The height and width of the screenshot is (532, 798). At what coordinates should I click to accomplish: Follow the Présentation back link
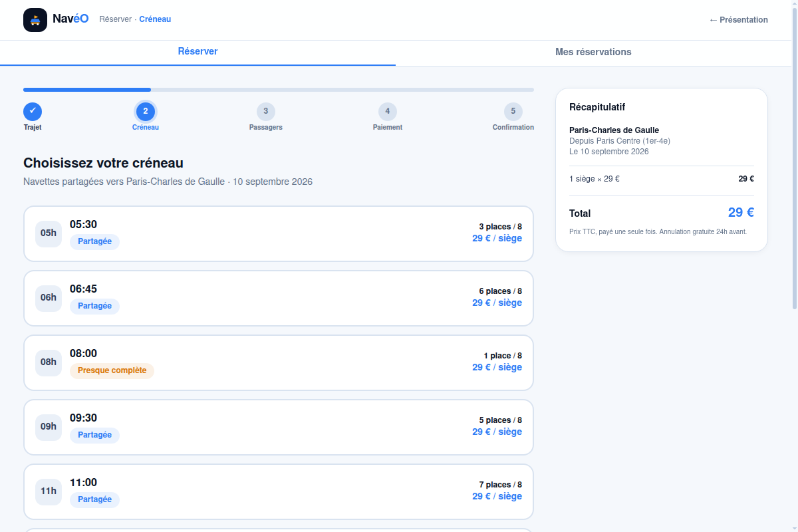pyautogui.click(x=738, y=20)
